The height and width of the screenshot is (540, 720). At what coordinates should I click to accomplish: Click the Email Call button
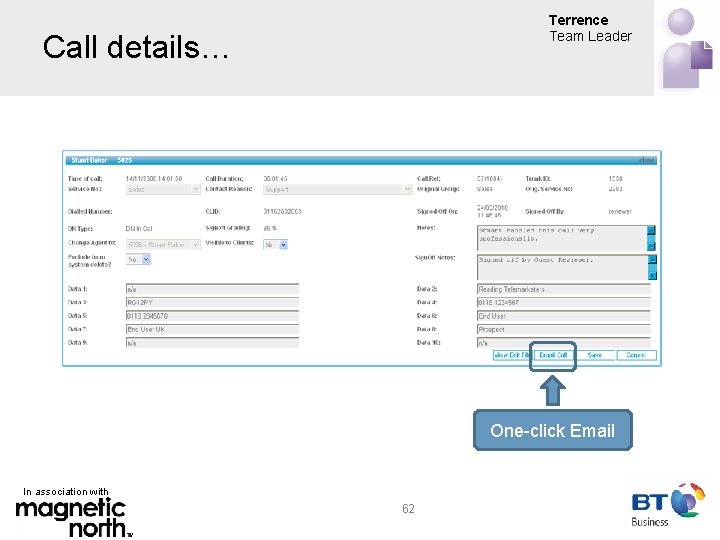point(553,355)
